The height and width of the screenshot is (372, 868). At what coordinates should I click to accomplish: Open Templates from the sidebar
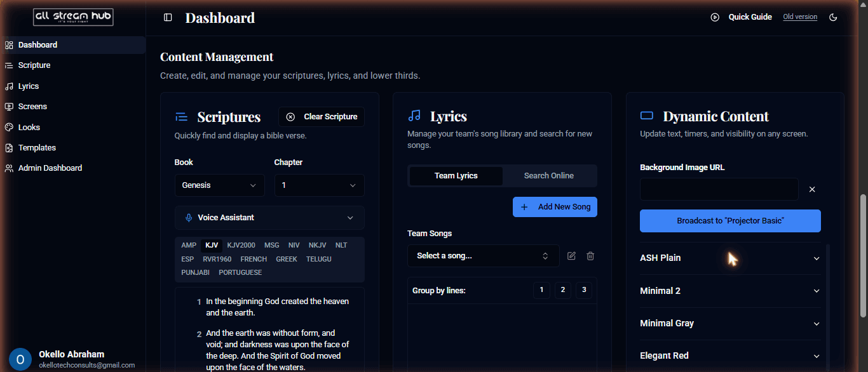coord(73,147)
